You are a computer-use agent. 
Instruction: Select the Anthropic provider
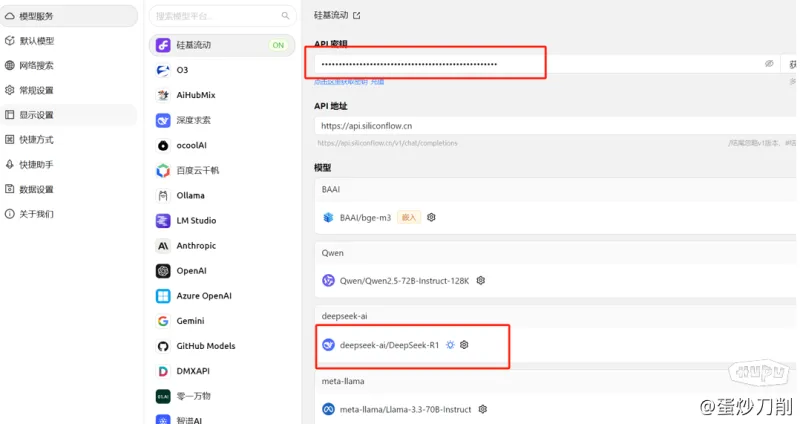click(222, 245)
